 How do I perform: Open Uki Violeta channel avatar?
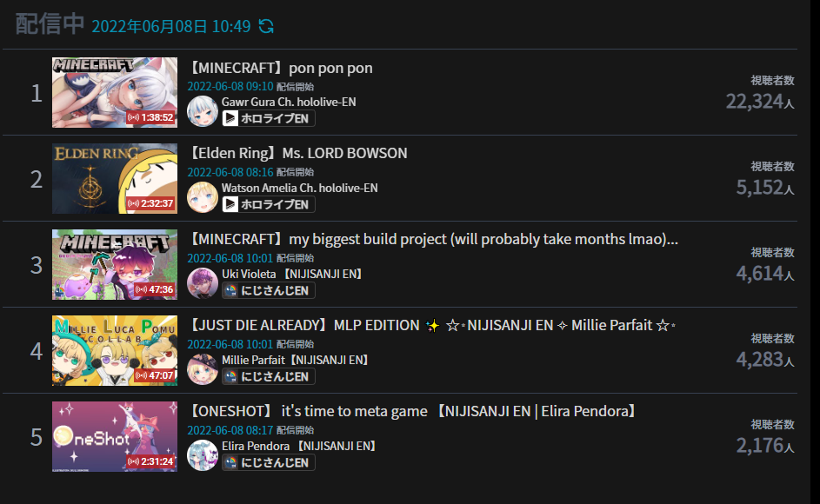coord(203,282)
